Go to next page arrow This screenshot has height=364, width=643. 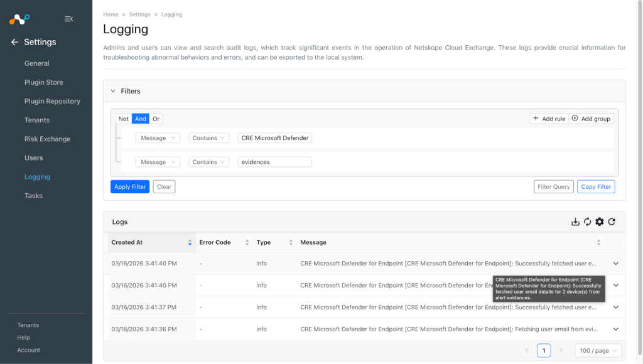pos(561,350)
